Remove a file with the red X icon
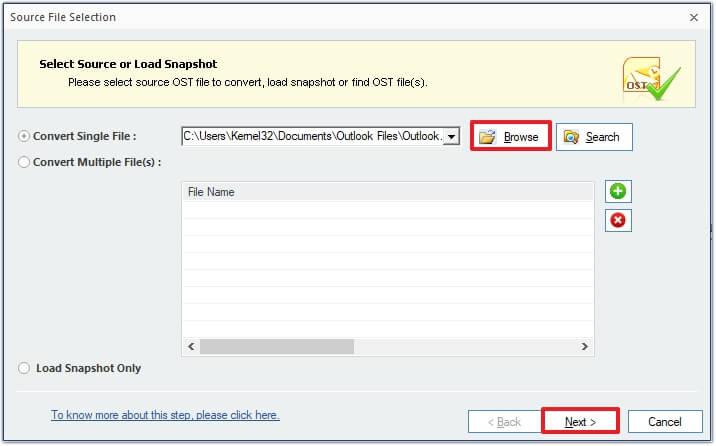 pos(618,220)
